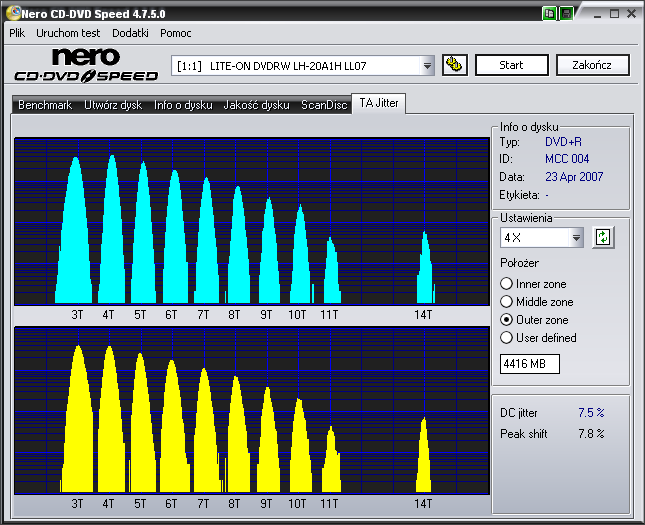The width and height of the screenshot is (645, 525).
Task: Click the DC jitter 7.5 % value
Action: 591,413
